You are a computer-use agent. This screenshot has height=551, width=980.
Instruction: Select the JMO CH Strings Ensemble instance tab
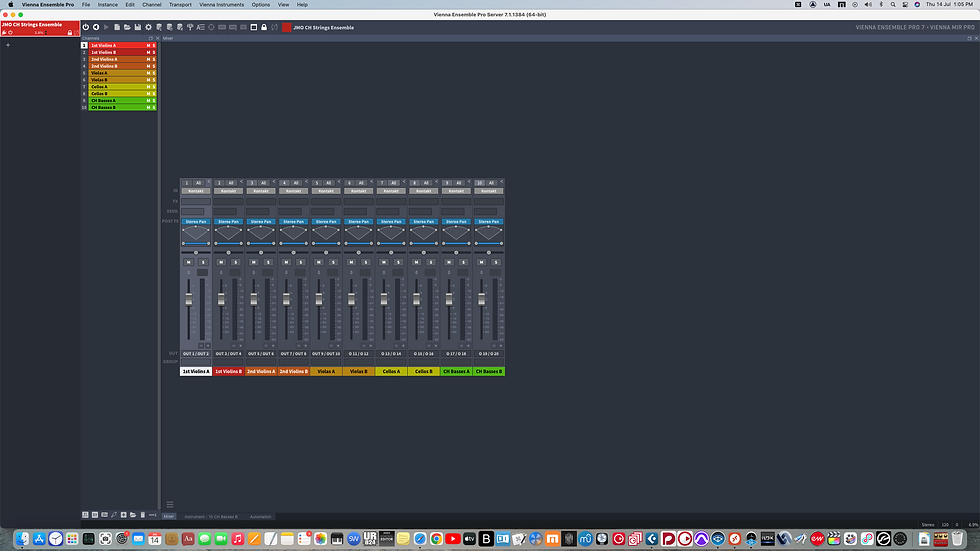click(x=40, y=28)
